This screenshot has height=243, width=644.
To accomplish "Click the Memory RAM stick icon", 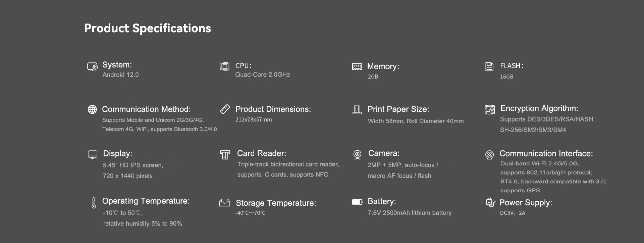I will (357, 66).
